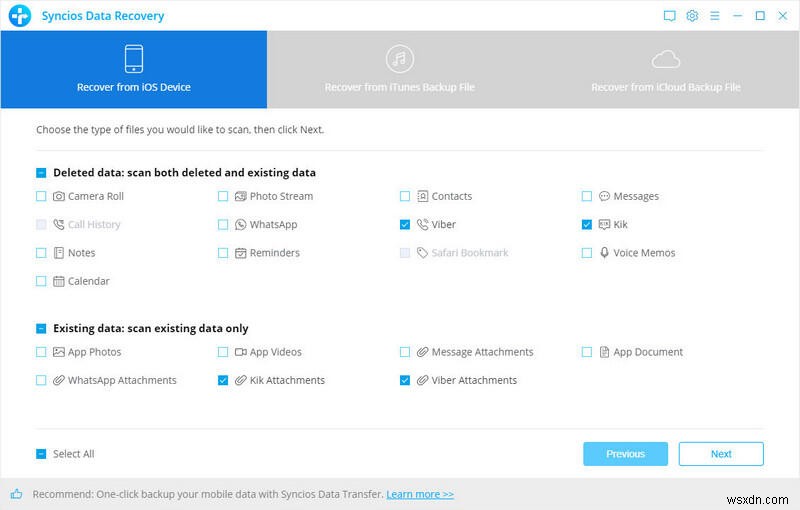This screenshot has height=510, width=800.
Task: Click the Contacts icon
Action: pos(422,196)
